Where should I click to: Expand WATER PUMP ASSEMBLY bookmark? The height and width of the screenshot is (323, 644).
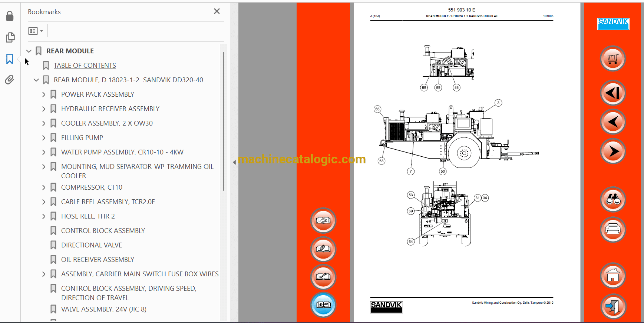click(x=44, y=152)
